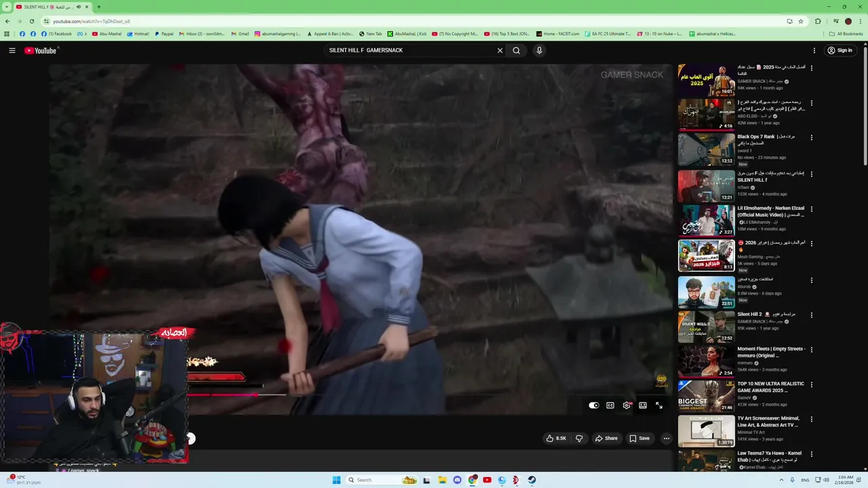Open Discord from the taskbar
Image resolution: width=868 pixels, height=488 pixels.
(x=457, y=480)
